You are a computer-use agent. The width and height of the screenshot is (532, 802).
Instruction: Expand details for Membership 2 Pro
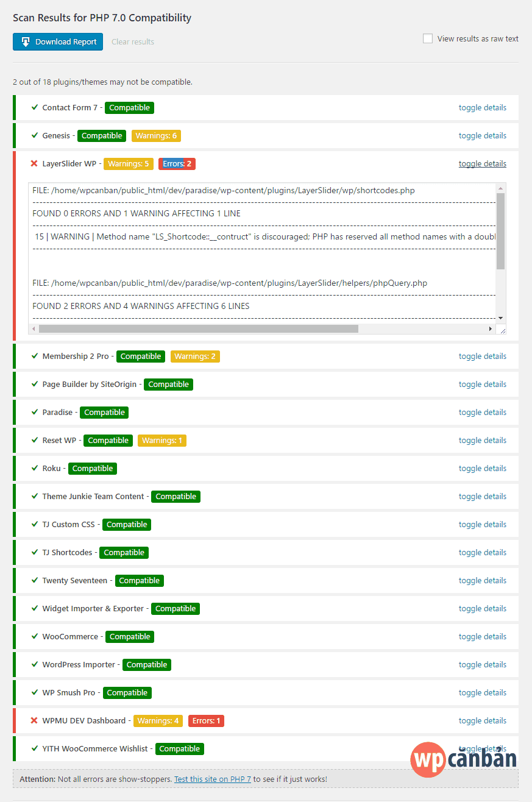pyautogui.click(x=482, y=356)
